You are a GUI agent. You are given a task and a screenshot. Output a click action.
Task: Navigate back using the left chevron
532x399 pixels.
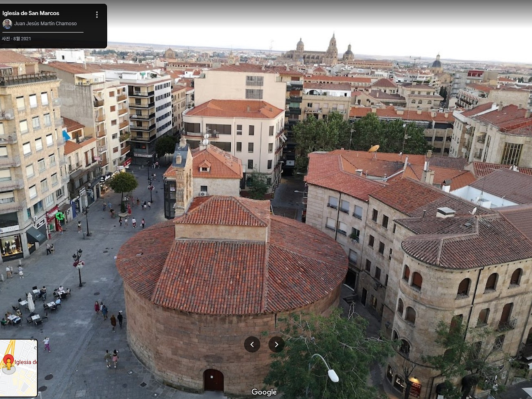(x=252, y=344)
